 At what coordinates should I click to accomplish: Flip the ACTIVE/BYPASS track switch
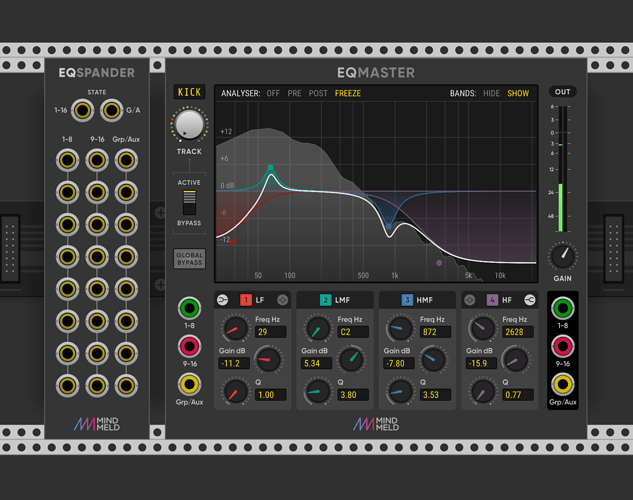189,203
